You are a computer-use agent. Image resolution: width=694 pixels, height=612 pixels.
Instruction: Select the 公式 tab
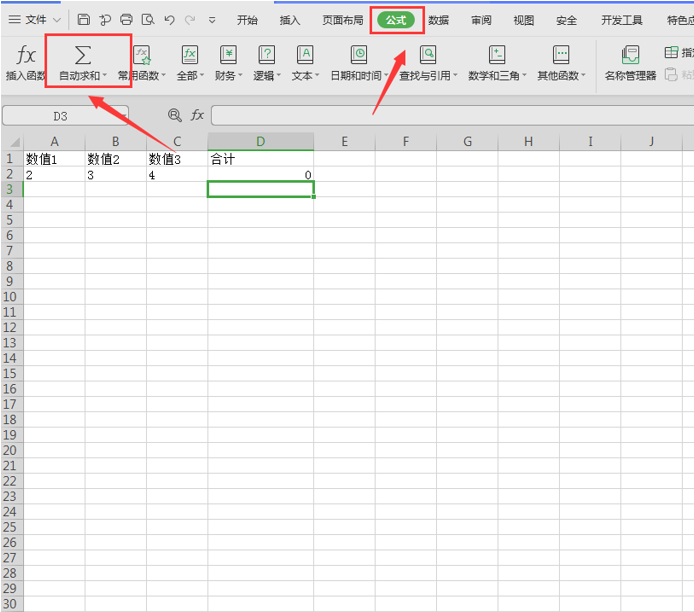coord(396,20)
